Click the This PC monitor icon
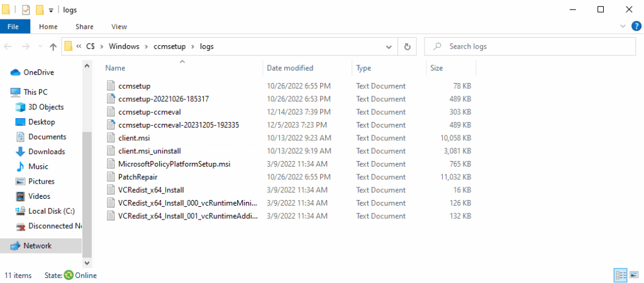This screenshot has height=283, width=644. coord(15,92)
